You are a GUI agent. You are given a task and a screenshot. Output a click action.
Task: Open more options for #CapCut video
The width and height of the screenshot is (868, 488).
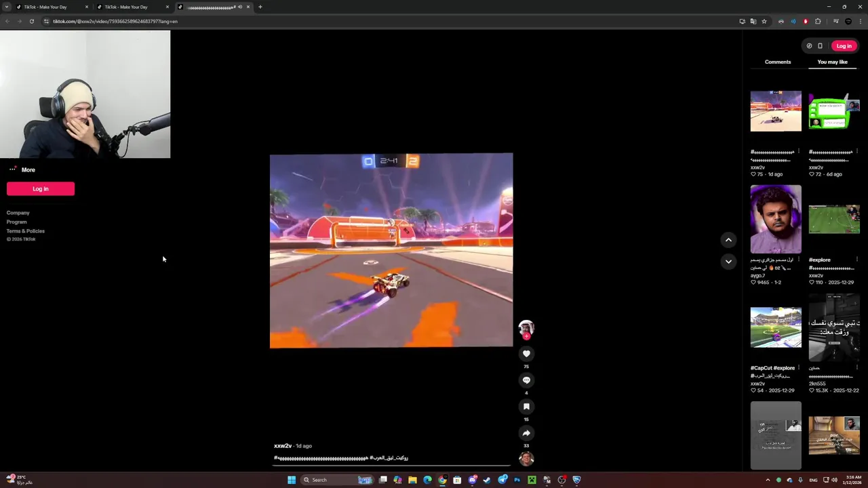(798, 368)
